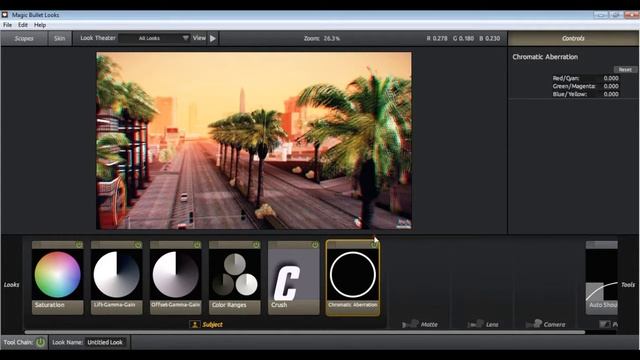Select the Crush tool card
Viewport: 640px width, 360px height.
click(293, 278)
